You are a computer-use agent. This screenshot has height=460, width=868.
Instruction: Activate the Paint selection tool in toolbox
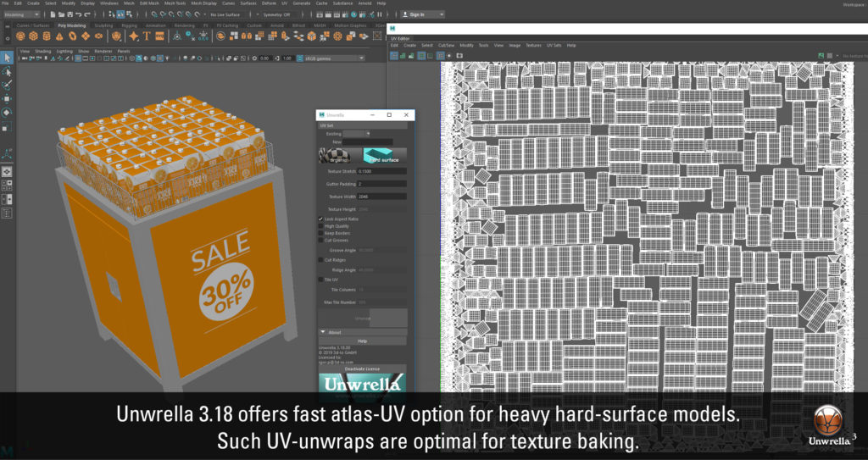[7, 86]
